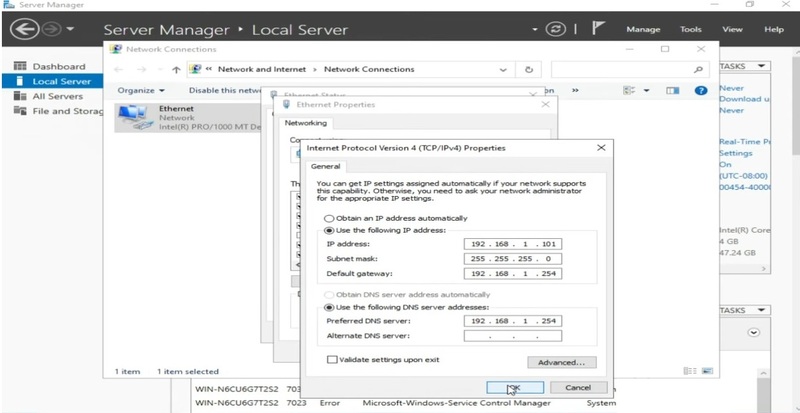
Task: Select Local Server in the sidebar
Action: (51, 81)
